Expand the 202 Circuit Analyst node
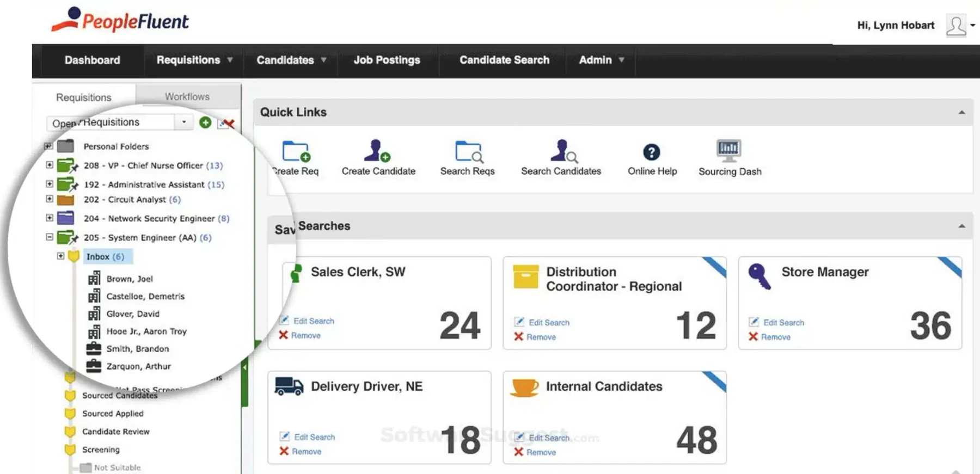Viewport: 980px width, 474px height. coord(50,199)
